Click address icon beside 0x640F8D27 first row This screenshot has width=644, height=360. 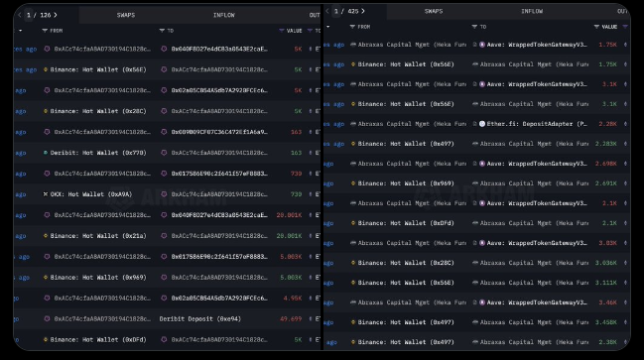(x=164, y=49)
